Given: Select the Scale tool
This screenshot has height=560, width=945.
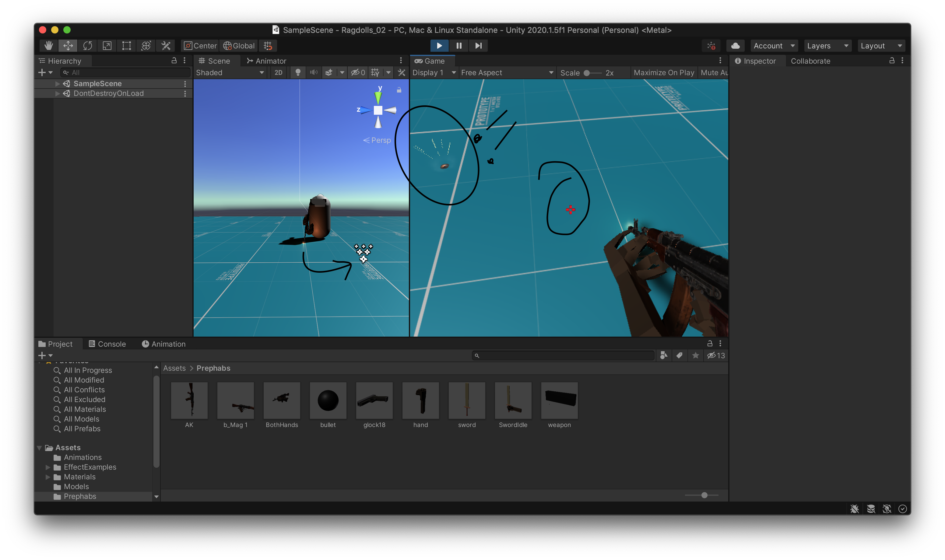Looking at the screenshot, I should [x=107, y=46].
